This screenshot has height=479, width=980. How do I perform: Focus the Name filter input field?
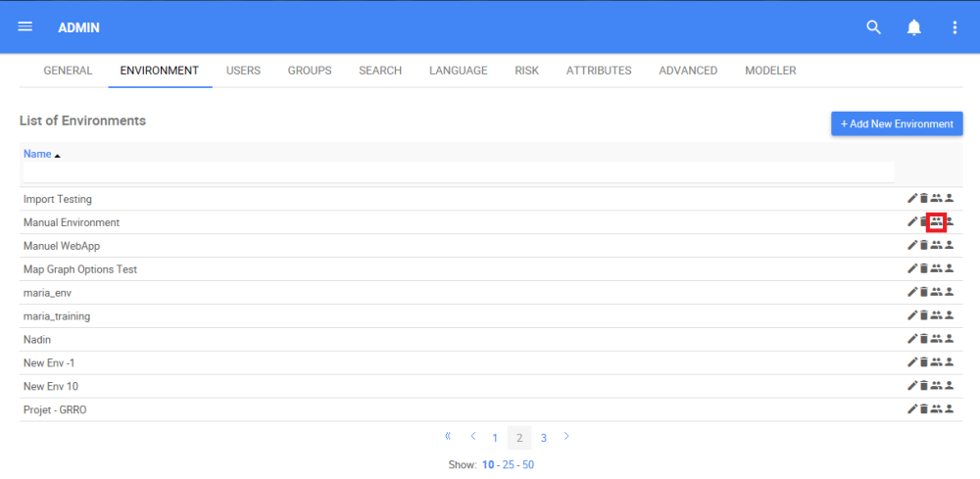click(459, 171)
